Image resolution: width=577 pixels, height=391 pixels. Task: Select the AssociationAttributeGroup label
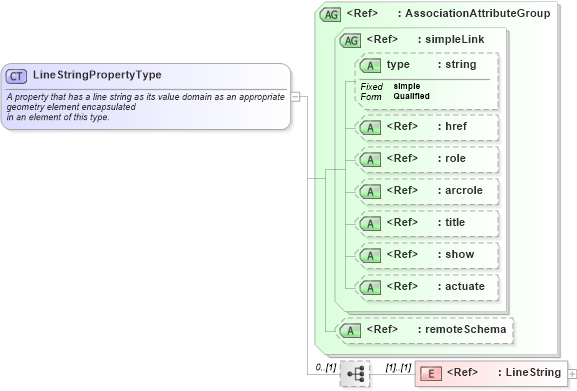point(478,13)
